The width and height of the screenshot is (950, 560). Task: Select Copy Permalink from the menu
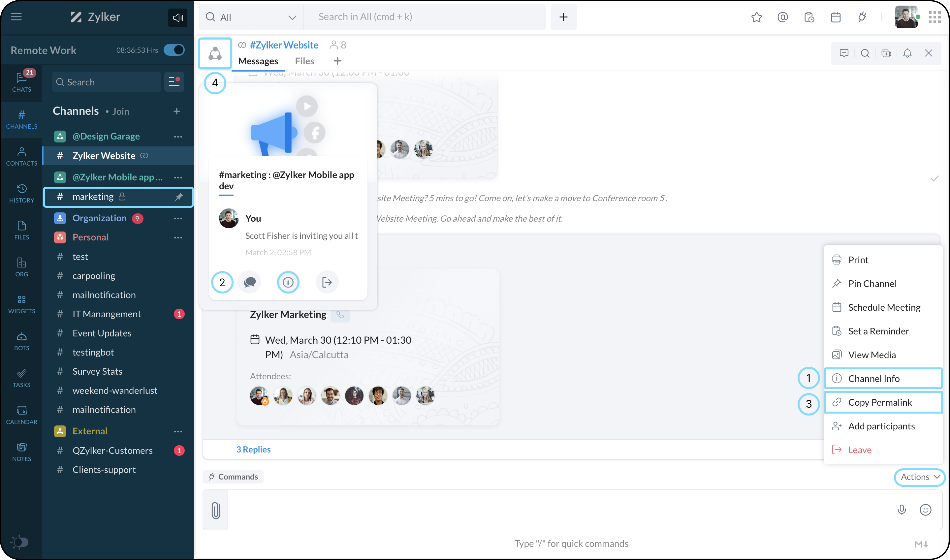point(879,402)
